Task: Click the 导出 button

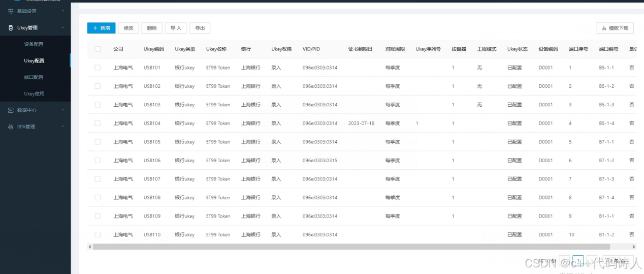Action: (200, 28)
